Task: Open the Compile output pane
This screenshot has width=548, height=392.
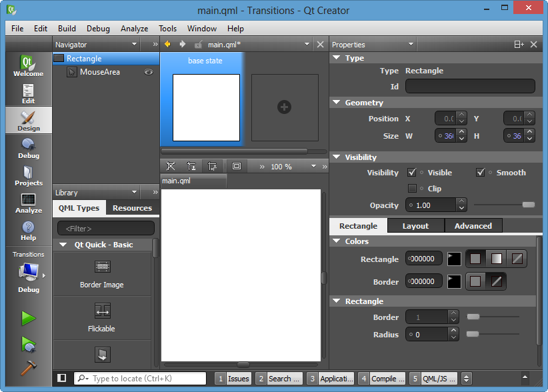Action: pos(381,379)
